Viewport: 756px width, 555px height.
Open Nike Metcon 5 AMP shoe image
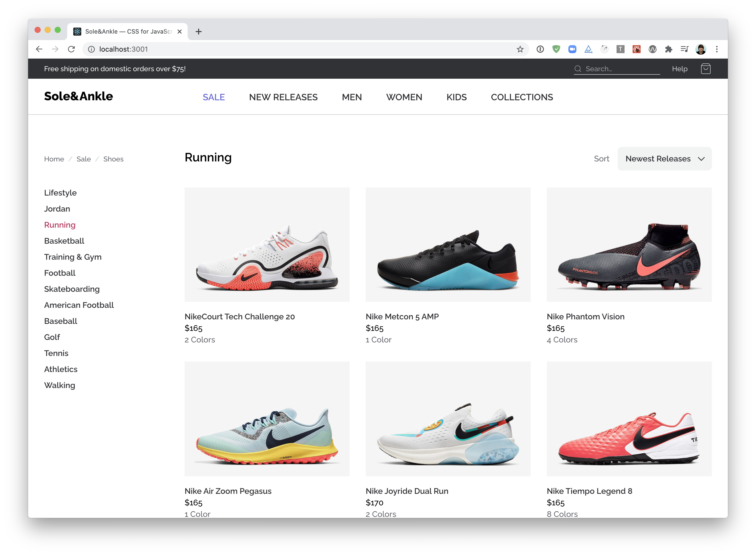(448, 245)
